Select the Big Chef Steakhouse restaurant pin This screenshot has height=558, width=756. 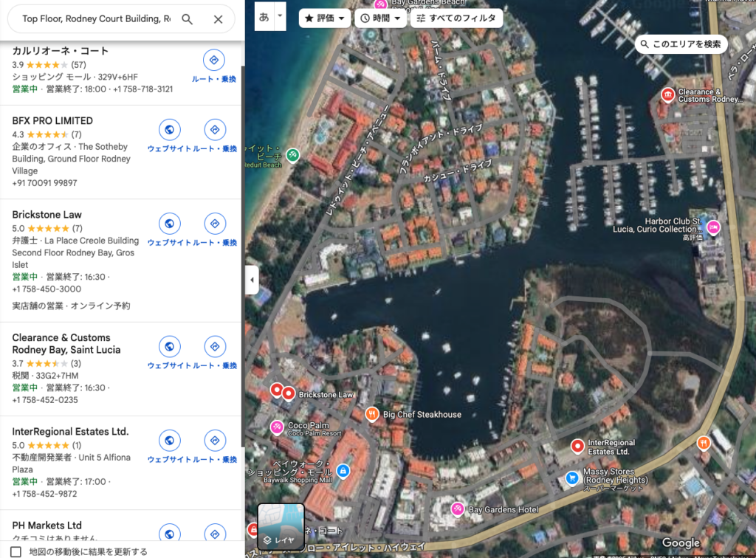(x=371, y=414)
